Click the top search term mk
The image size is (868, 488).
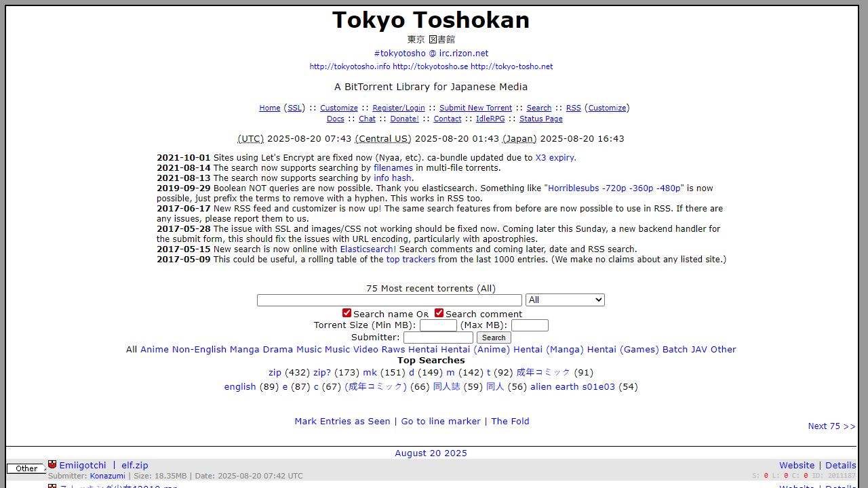coord(370,373)
